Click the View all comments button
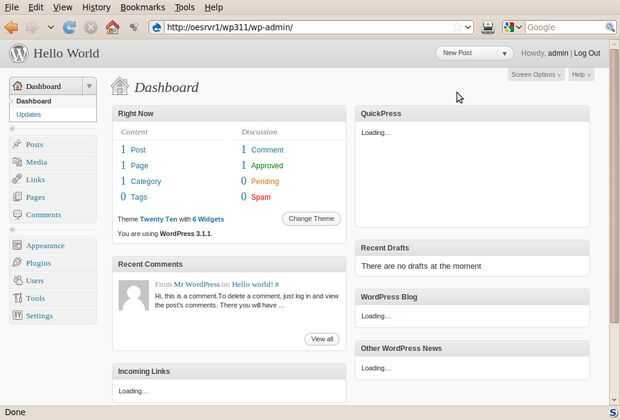 [322, 339]
